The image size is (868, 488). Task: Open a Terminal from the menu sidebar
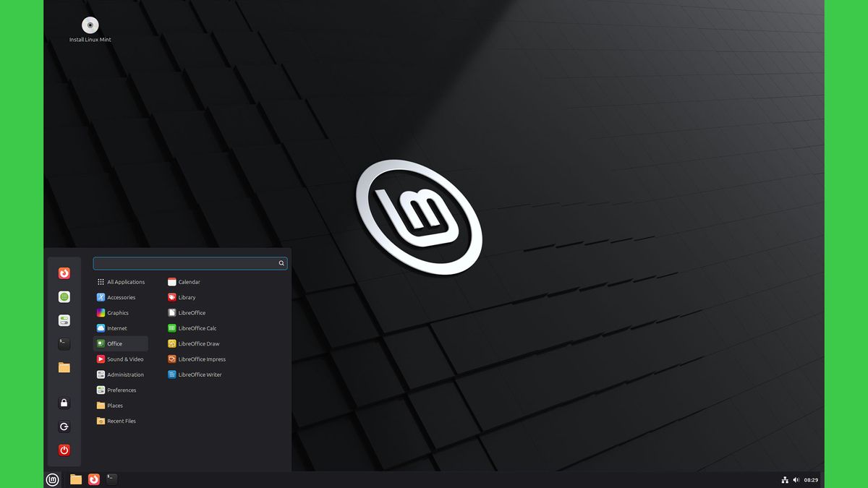coord(64,343)
